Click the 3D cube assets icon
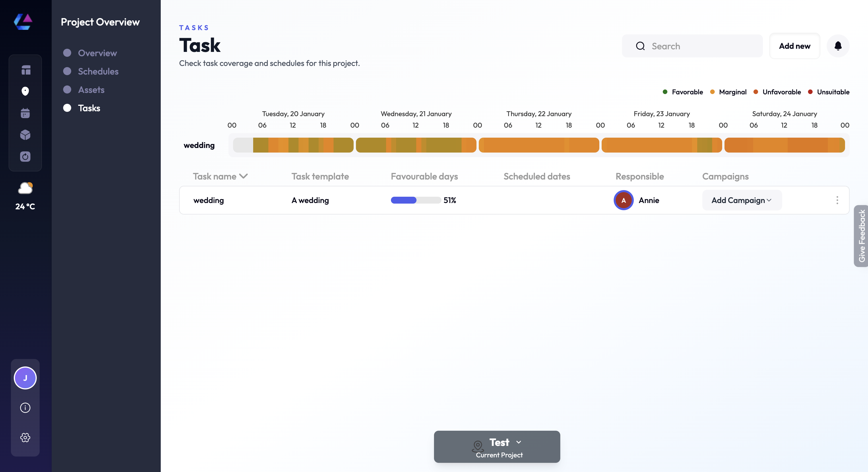Viewport: 868px width, 472px height. coord(25,135)
